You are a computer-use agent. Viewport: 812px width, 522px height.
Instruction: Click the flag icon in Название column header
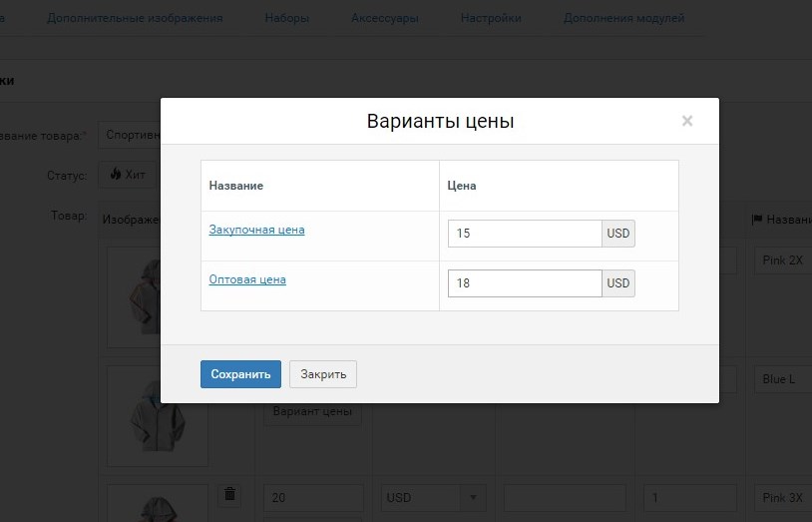(756, 220)
